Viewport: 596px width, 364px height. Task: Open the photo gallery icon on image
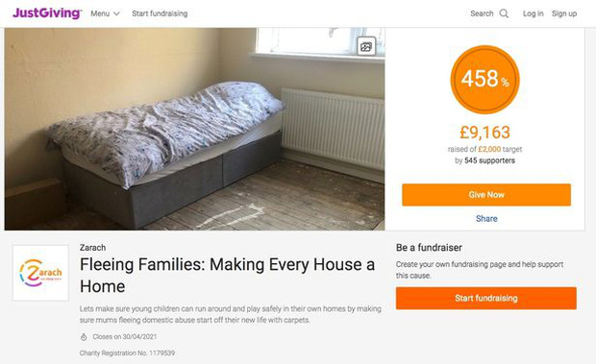coord(366,47)
